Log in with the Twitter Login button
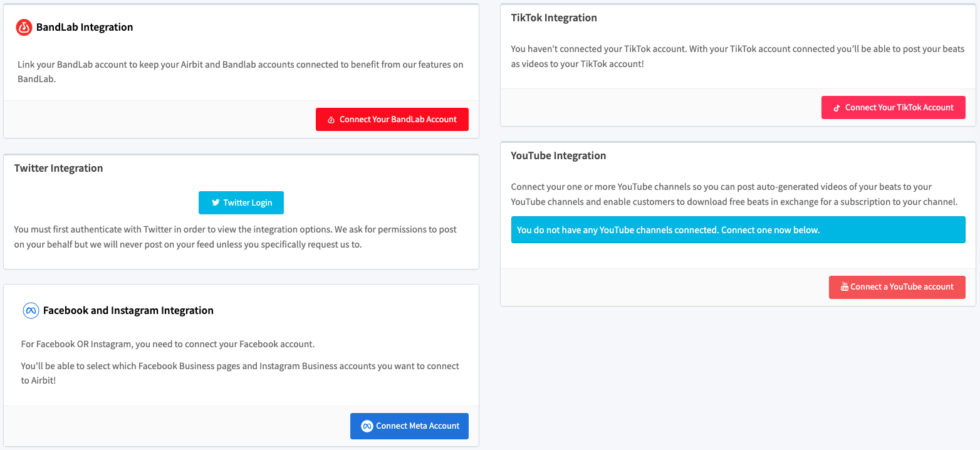980x450 pixels. click(241, 202)
